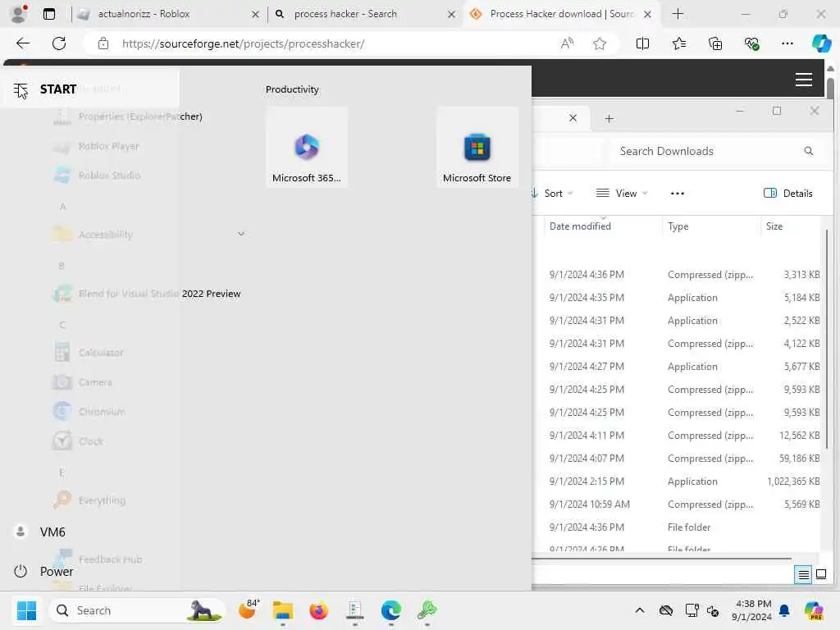
Task: Open the Copilot sidebar in Edge
Action: (x=821, y=43)
